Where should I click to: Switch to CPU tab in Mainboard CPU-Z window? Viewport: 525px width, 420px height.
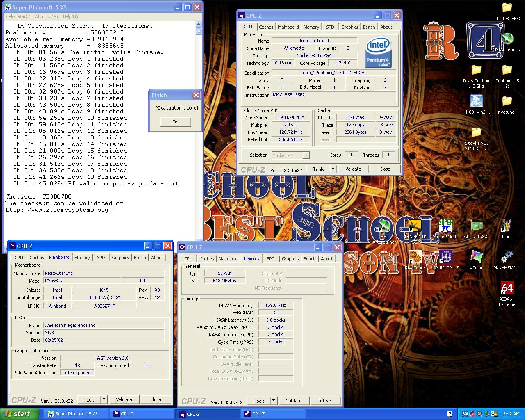coord(19,258)
